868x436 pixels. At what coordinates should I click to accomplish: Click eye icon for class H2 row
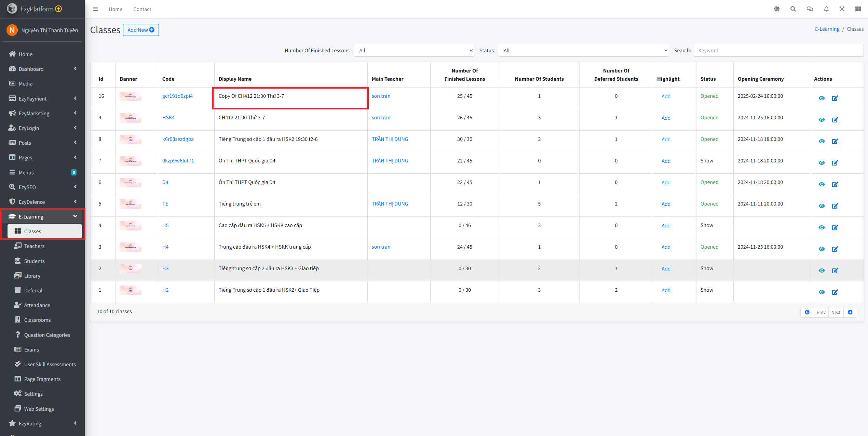(x=822, y=292)
